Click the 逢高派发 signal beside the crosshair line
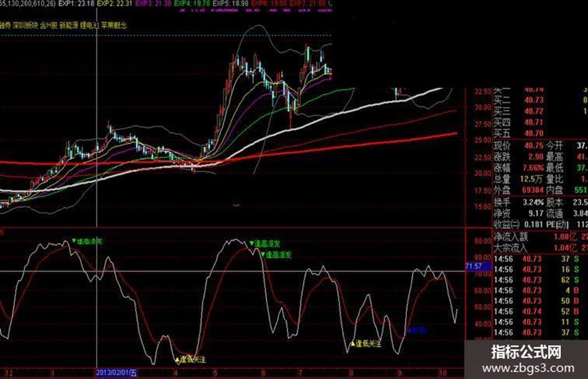Image resolution: width=588 pixels, height=379 pixels. tap(87, 241)
